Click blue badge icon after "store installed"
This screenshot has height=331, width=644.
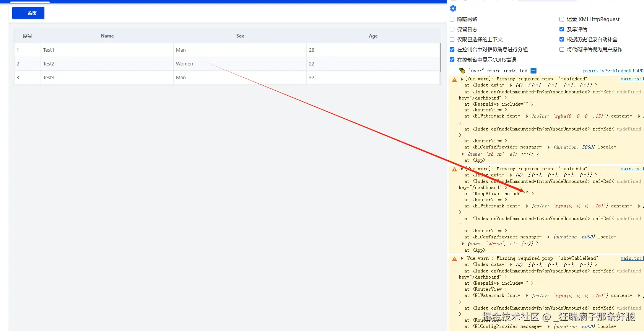point(533,71)
